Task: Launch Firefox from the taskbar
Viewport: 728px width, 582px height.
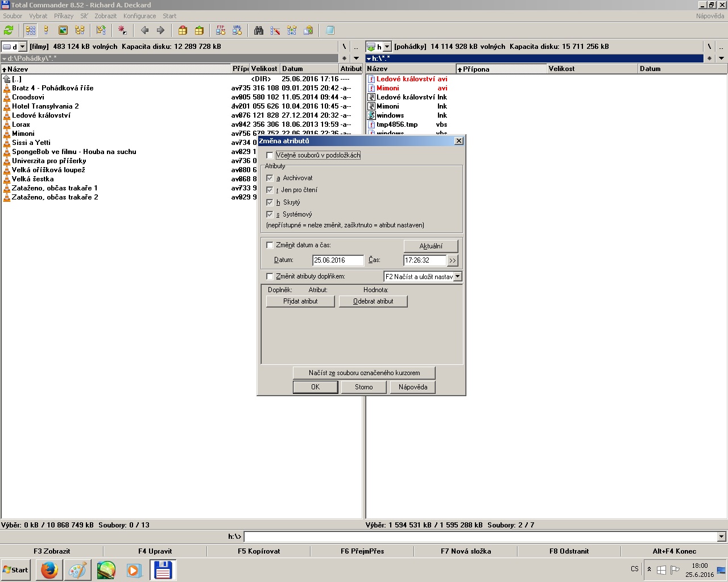Action: coord(49,570)
